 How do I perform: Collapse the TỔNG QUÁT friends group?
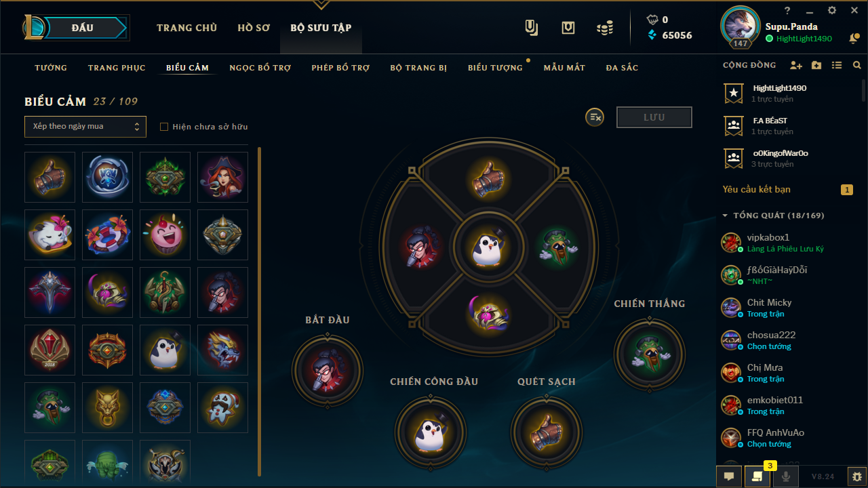(x=725, y=216)
